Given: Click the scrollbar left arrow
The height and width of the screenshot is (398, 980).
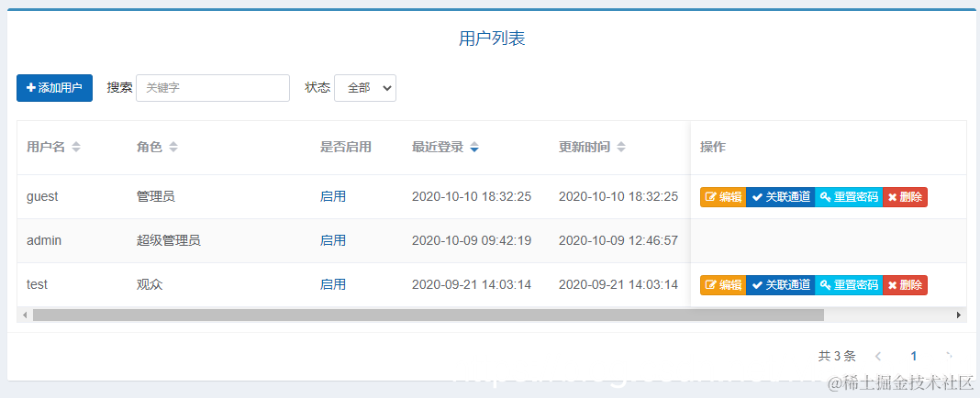Looking at the screenshot, I should (x=25, y=315).
